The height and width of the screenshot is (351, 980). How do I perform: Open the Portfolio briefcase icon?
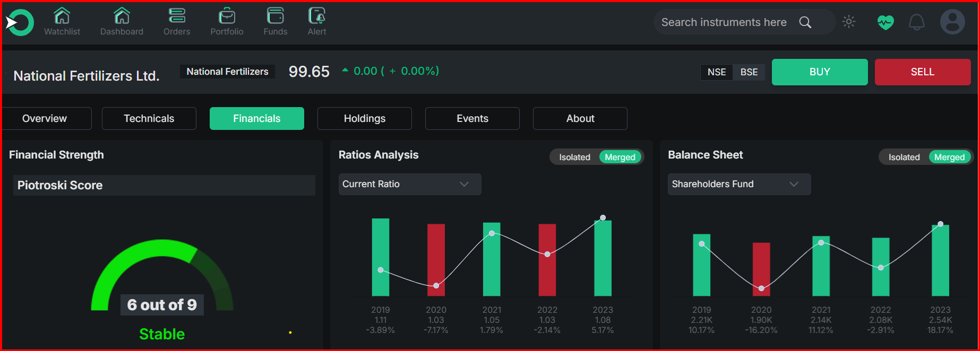tap(227, 16)
